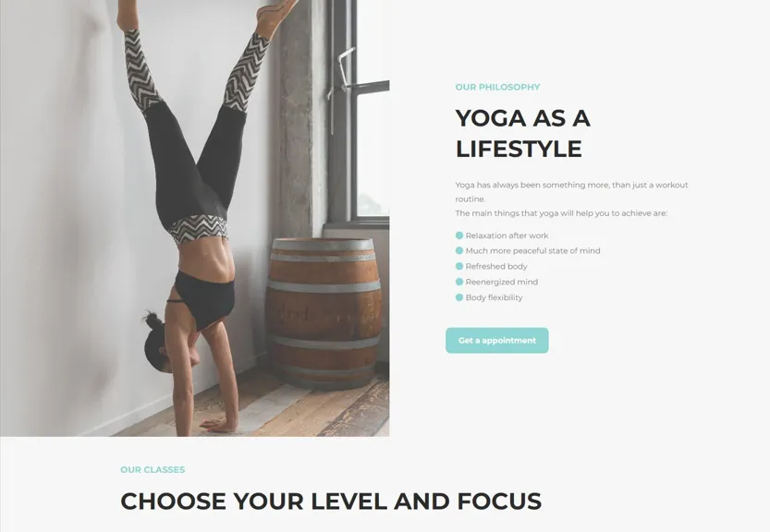770x532 pixels.
Task: Click the Body flexibility list item
Action: pos(494,297)
